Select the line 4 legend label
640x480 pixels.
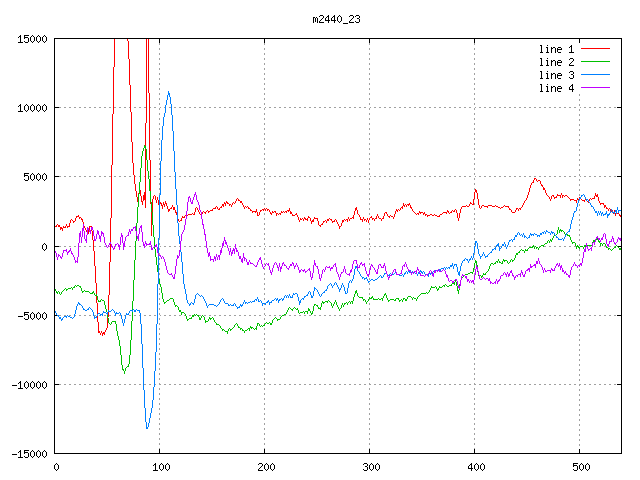(556, 88)
